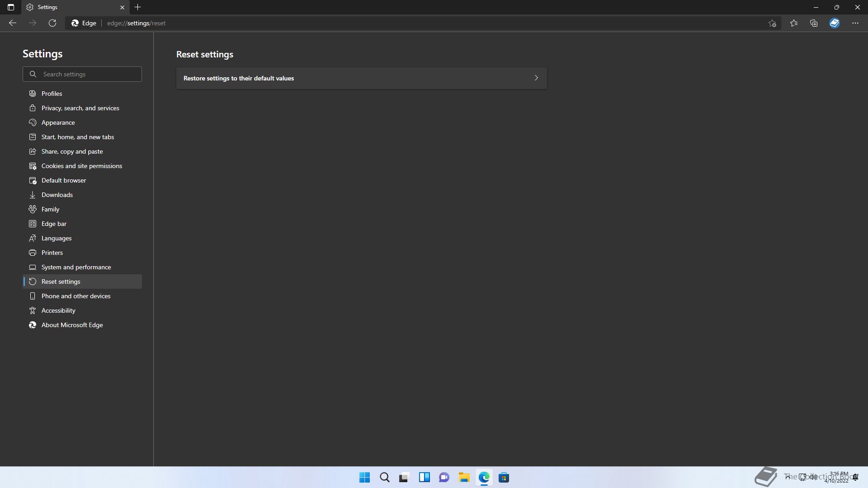Open a new tab with plus button
Screen dimensions: 868x488
pos(138,7)
